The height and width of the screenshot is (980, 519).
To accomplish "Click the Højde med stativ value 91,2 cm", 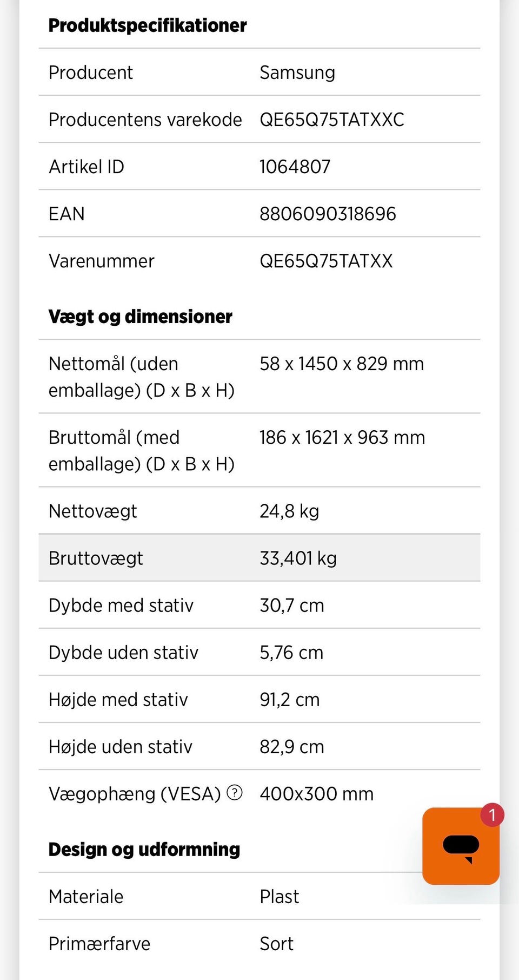I will (290, 700).
